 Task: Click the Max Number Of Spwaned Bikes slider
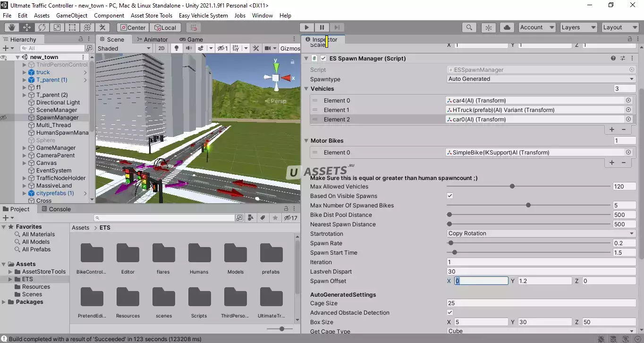(528, 205)
